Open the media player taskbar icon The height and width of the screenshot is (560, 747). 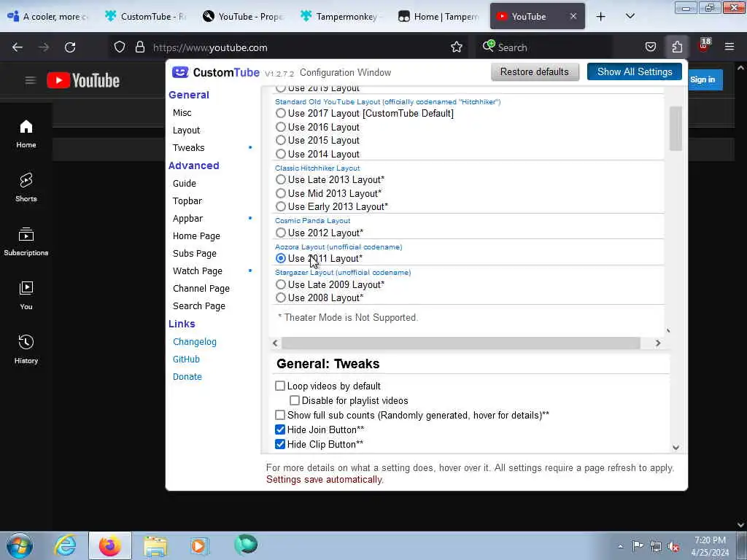point(200,545)
